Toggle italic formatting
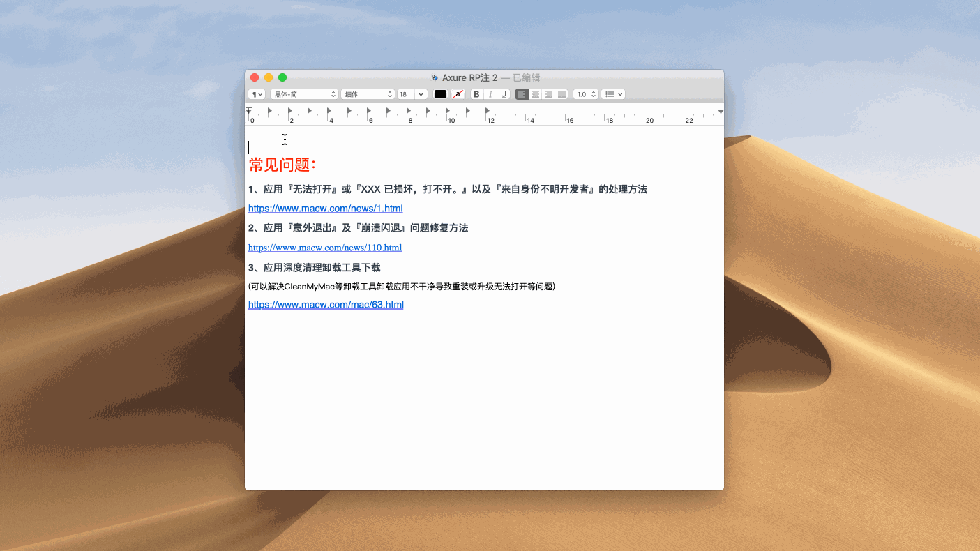This screenshot has width=980, height=551. point(490,94)
